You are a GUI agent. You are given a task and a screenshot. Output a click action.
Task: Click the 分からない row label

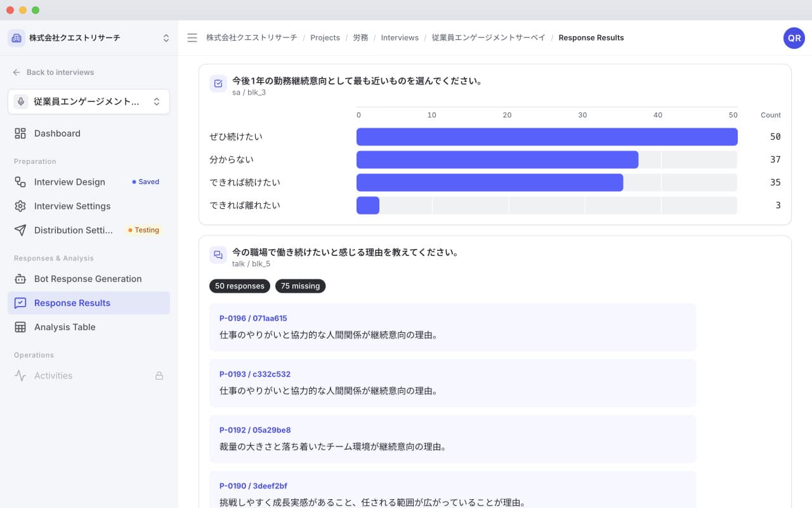(x=232, y=159)
